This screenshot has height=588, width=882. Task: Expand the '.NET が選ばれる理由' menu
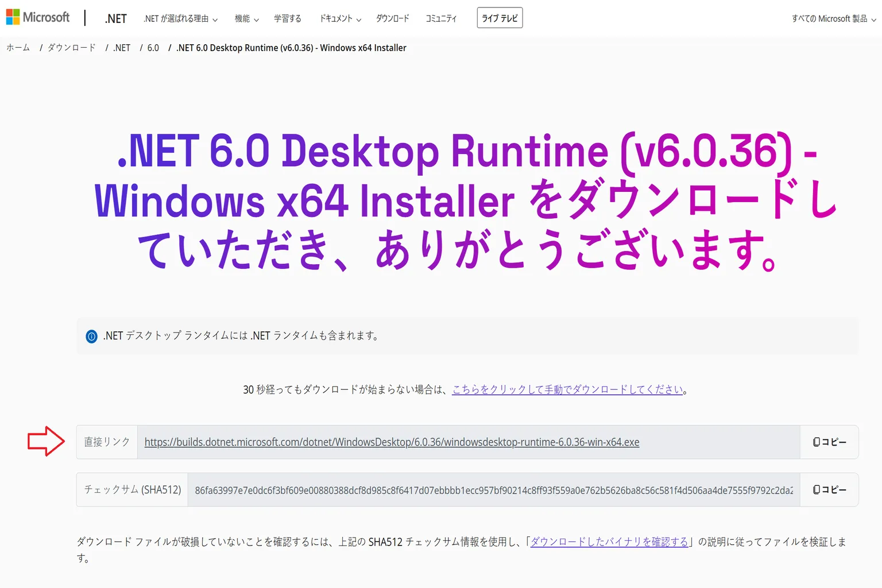coord(181,19)
